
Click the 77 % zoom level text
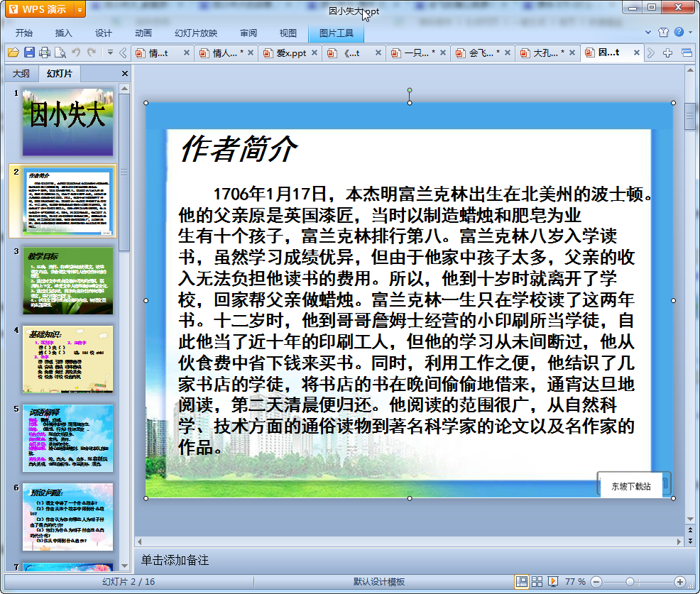click(575, 581)
